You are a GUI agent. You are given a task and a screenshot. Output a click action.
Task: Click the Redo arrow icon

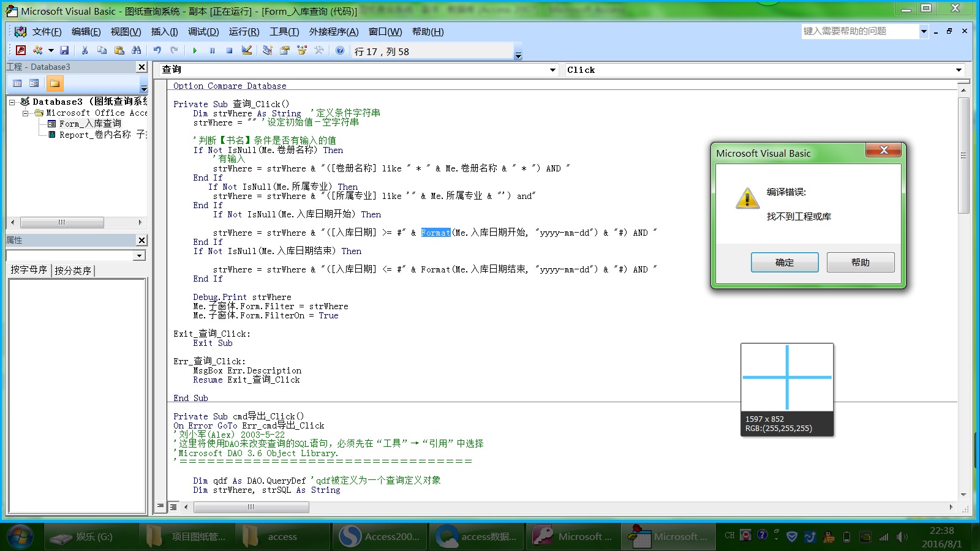[175, 50]
